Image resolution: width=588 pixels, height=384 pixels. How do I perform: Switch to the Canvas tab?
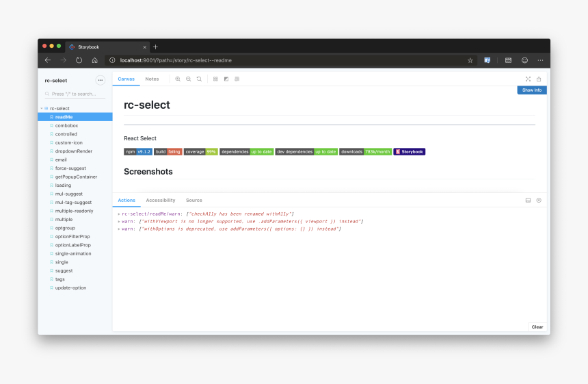click(126, 79)
